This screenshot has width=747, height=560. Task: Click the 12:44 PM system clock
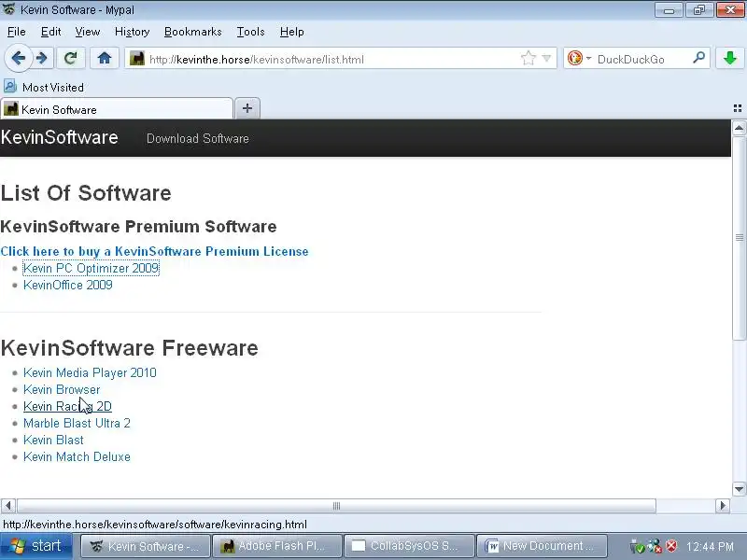coord(710,547)
